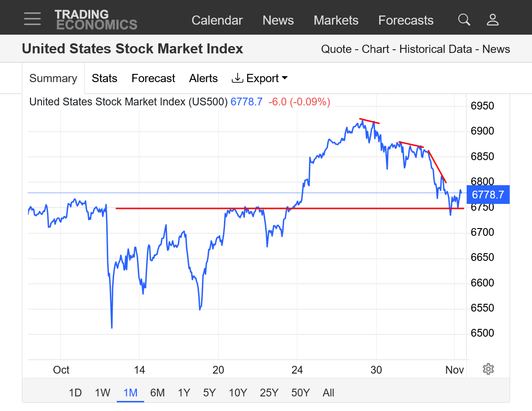Screen dimensions: 532x411
Task: Switch chart range to 6M
Action: point(157,393)
